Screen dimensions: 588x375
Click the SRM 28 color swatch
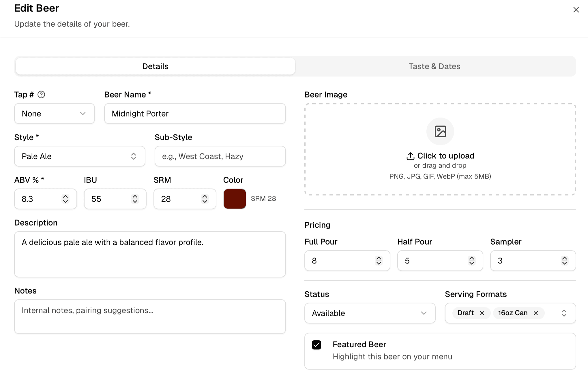234,199
